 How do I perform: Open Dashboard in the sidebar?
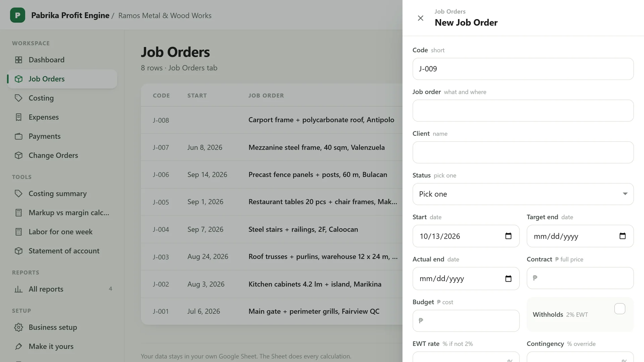62,60
